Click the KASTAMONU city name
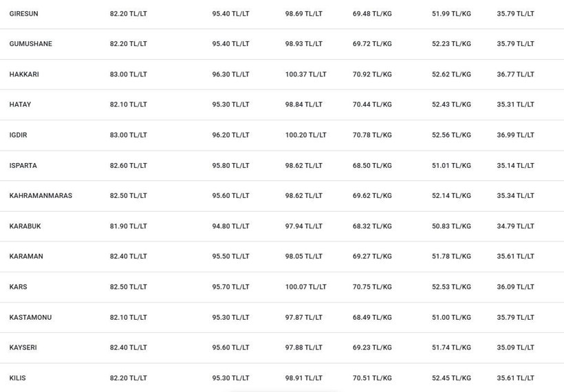564x392 pixels. point(30,318)
